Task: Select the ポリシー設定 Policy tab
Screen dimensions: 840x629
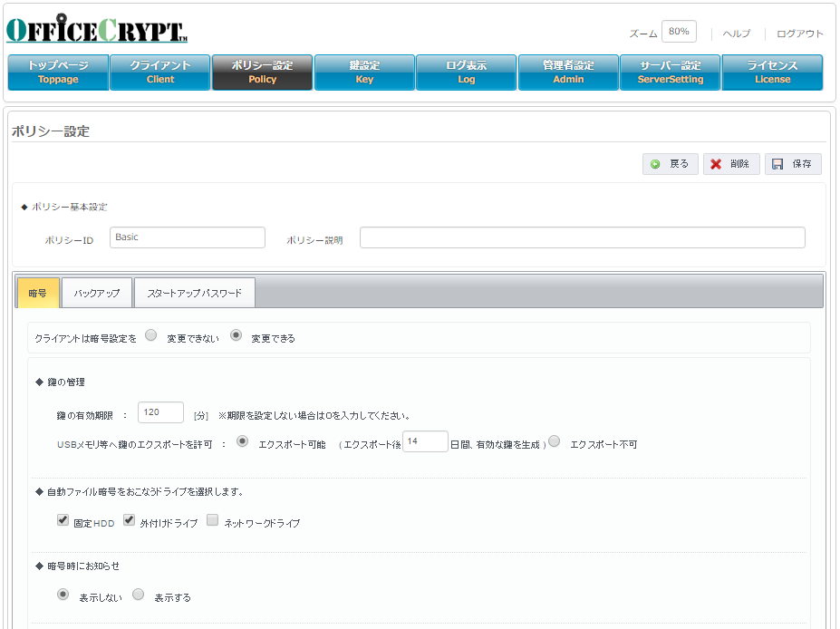Action: [262, 73]
